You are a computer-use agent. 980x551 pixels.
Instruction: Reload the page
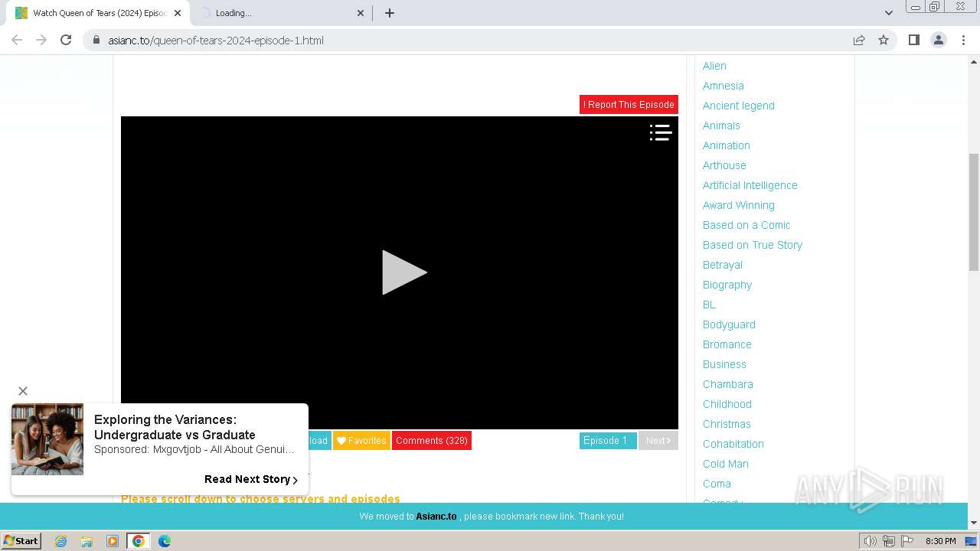[66, 40]
